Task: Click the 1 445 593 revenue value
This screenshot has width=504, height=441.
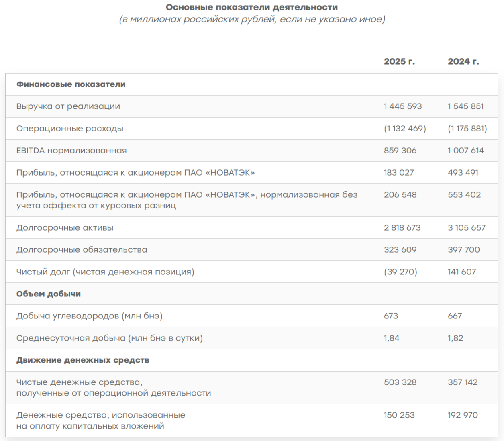Action: 402,106
